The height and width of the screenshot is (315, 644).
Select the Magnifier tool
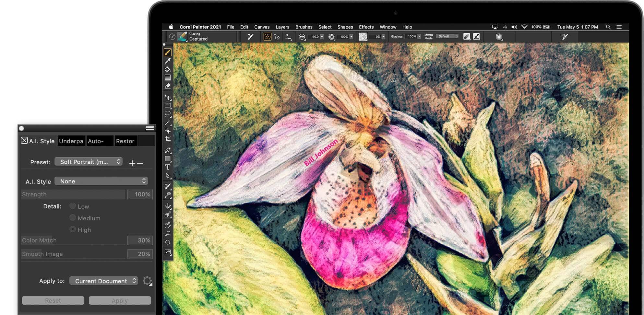pos(168,234)
